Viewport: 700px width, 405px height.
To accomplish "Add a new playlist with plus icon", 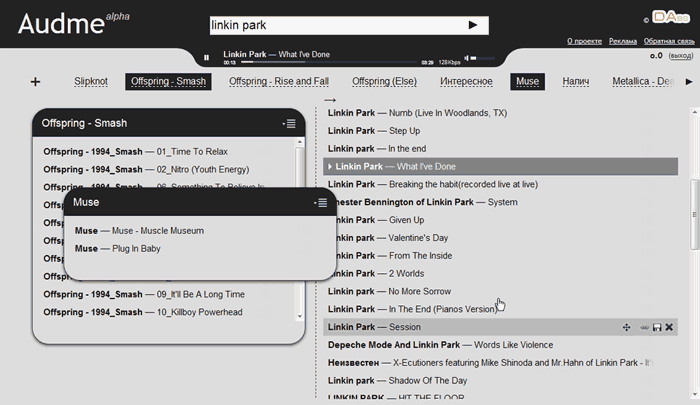I will pyautogui.click(x=36, y=82).
